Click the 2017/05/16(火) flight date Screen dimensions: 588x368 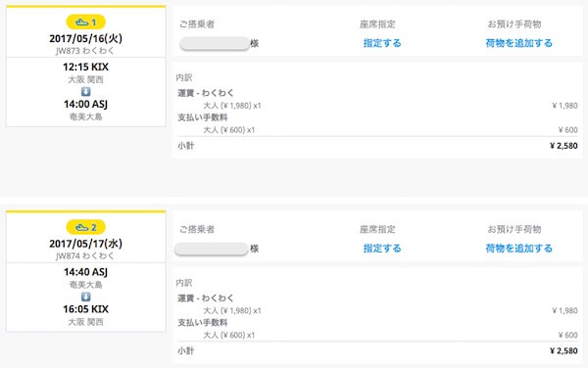pos(86,38)
